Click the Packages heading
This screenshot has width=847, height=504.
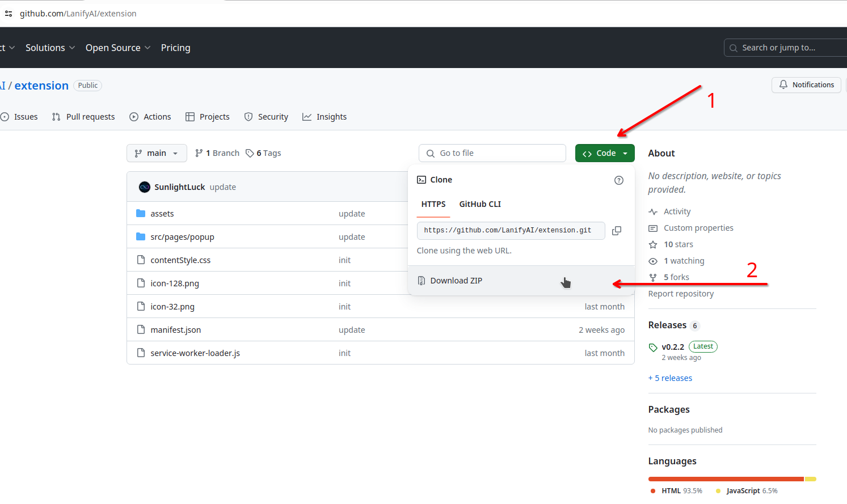pyautogui.click(x=669, y=409)
